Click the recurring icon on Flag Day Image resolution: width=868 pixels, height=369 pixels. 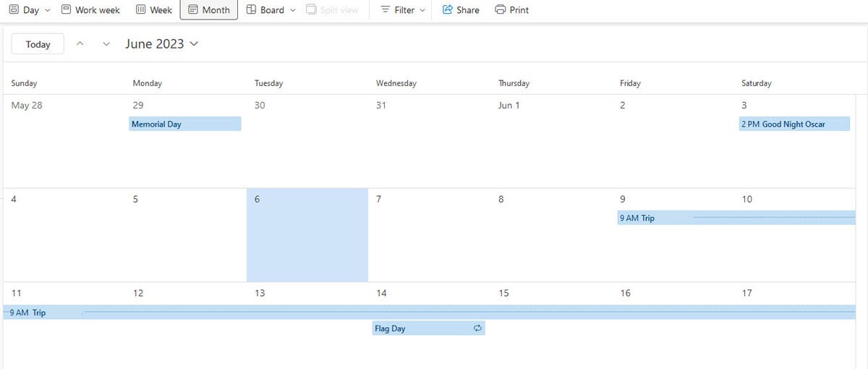[x=477, y=328]
